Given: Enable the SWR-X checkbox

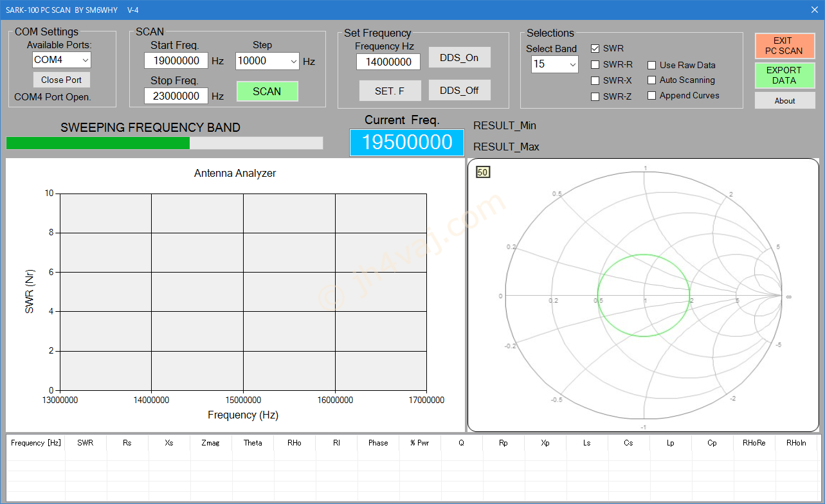Looking at the screenshot, I should tap(595, 80).
